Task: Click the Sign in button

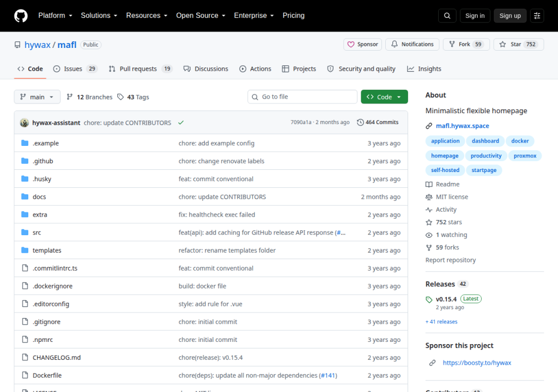Action: tap(475, 16)
